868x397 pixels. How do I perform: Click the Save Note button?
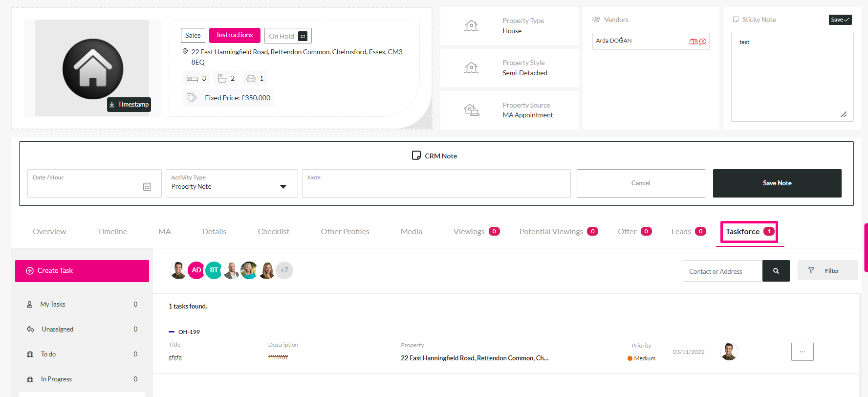[777, 183]
